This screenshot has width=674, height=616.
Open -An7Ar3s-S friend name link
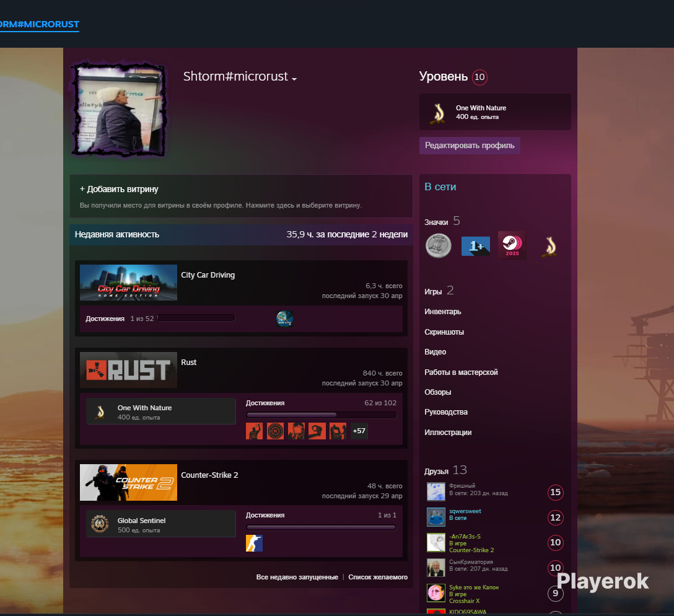click(465, 537)
